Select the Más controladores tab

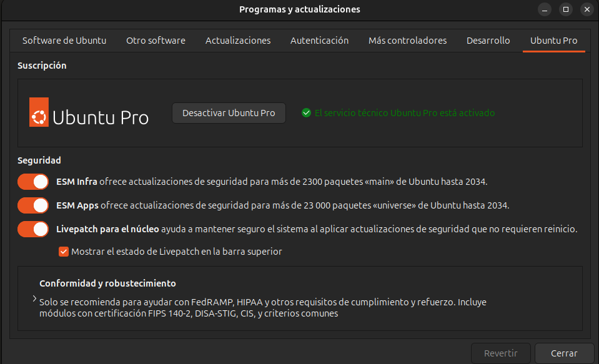408,41
